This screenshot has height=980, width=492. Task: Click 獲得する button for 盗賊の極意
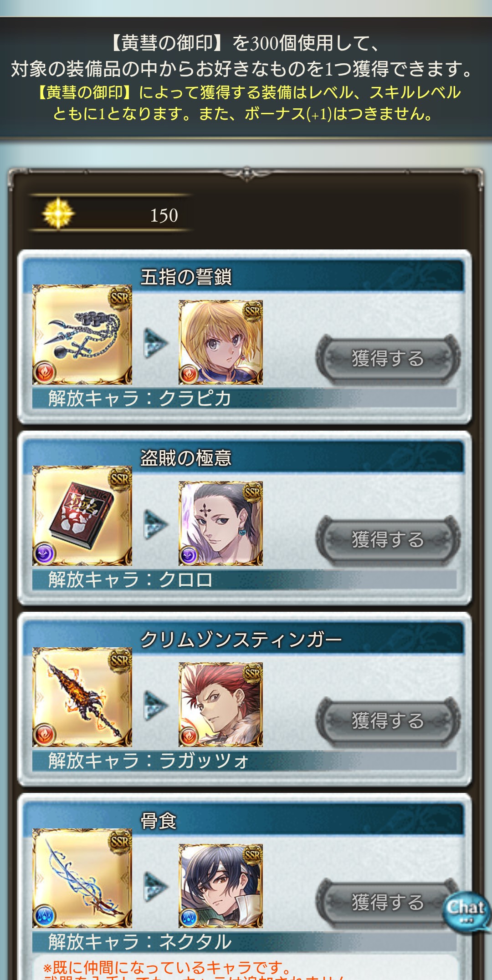388,540
